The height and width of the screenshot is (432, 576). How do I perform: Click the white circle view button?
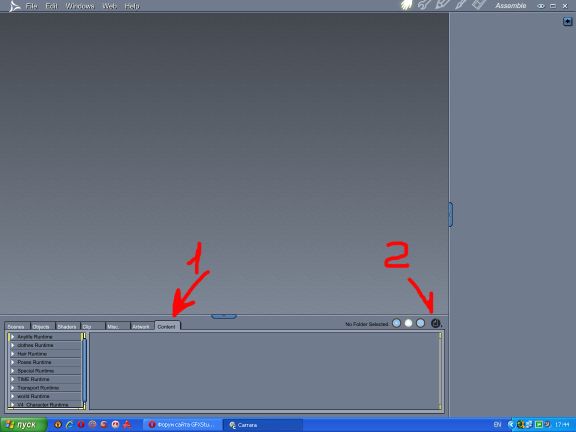[x=408, y=323]
